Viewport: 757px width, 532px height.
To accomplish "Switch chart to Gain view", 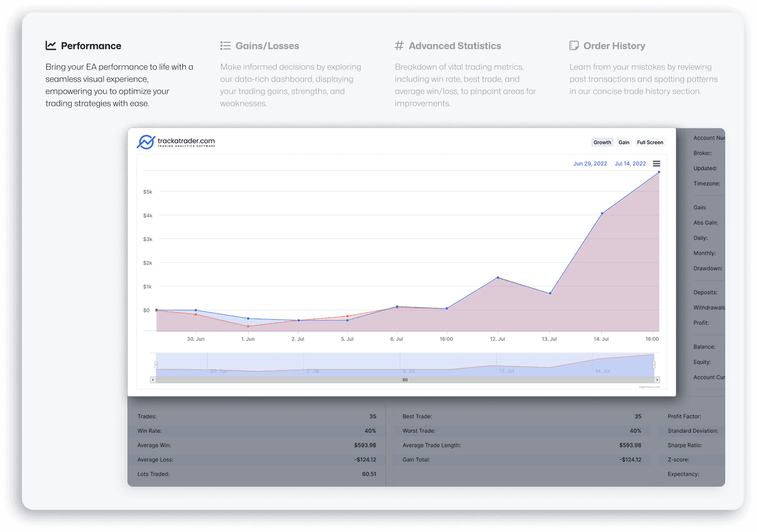I will pos(624,142).
